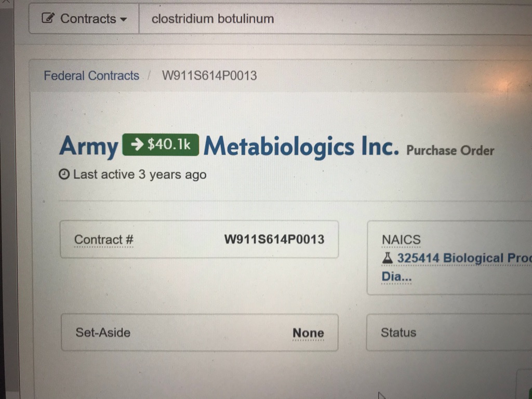Click the pencil edit icon beside Contracts
532x399 pixels.
click(48, 19)
